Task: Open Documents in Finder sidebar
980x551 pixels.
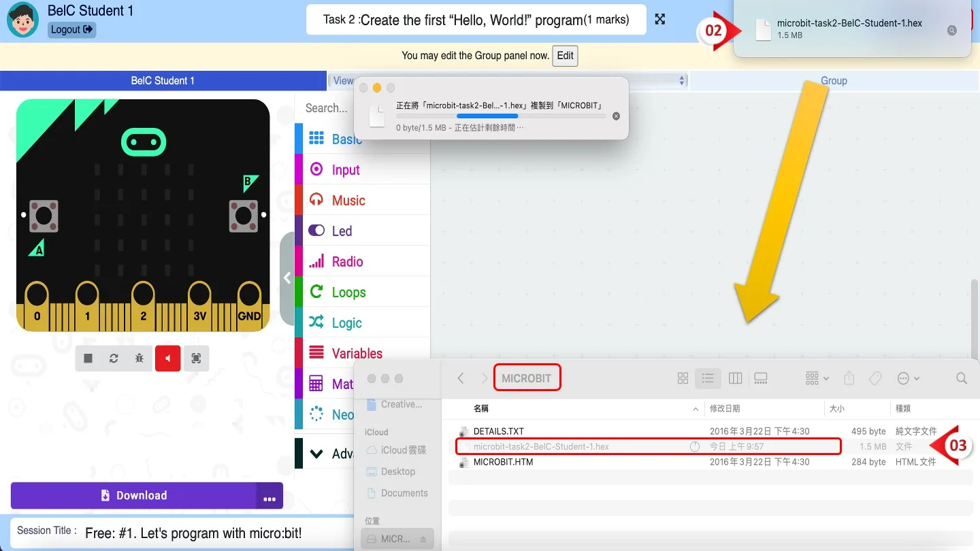Action: click(397, 493)
